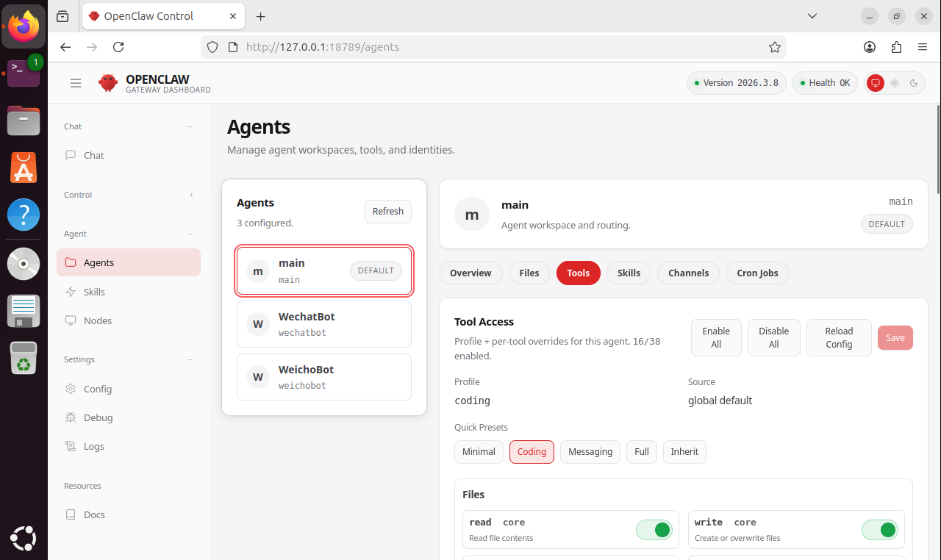Viewport: 941px width, 560px height.
Task: Click the Version 2026.3.8 status pill
Action: point(737,83)
